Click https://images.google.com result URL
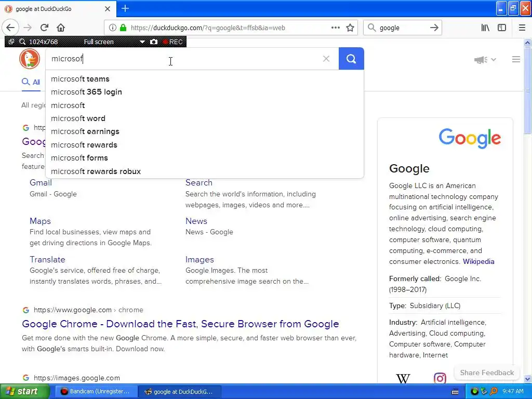532x399 pixels. [77, 378]
